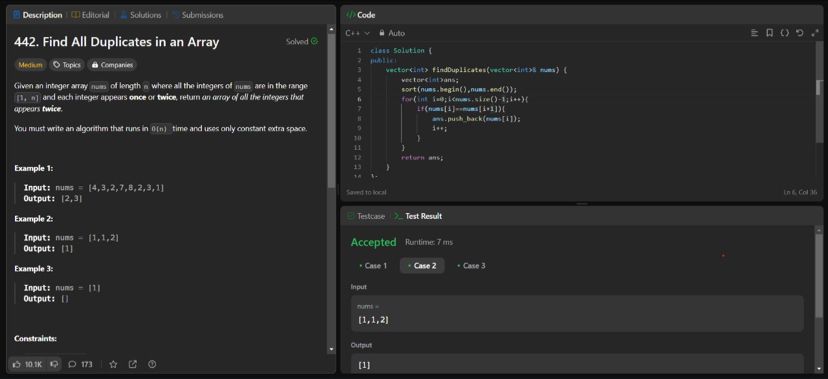Reset code with the undo arrow icon
Screen dimensions: 828x379
tap(799, 33)
